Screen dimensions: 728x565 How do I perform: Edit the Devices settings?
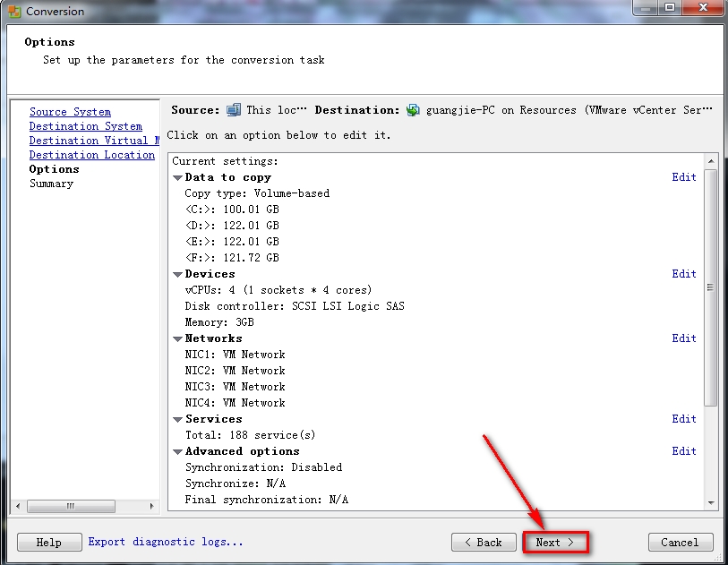tap(684, 274)
